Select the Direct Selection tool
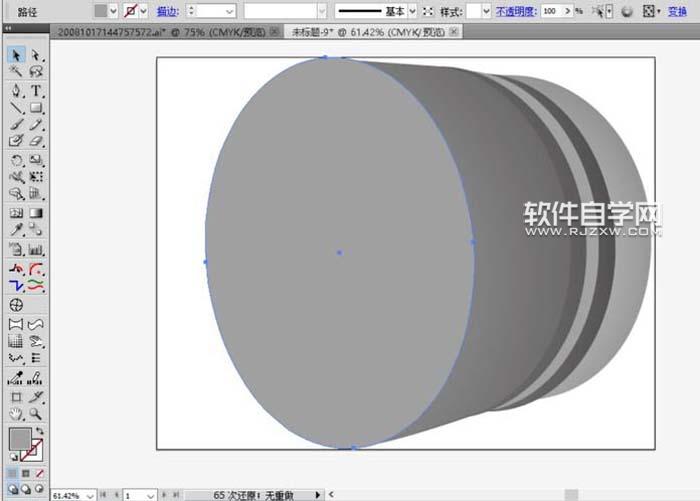This screenshot has height=501, width=700. (x=36, y=55)
